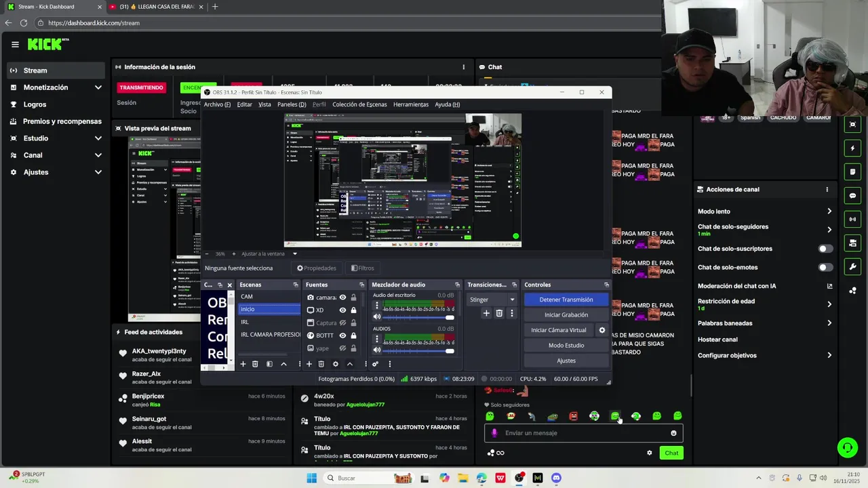Adjust AUDIOS volume slider
This screenshot has width=868, height=488.
418,350
